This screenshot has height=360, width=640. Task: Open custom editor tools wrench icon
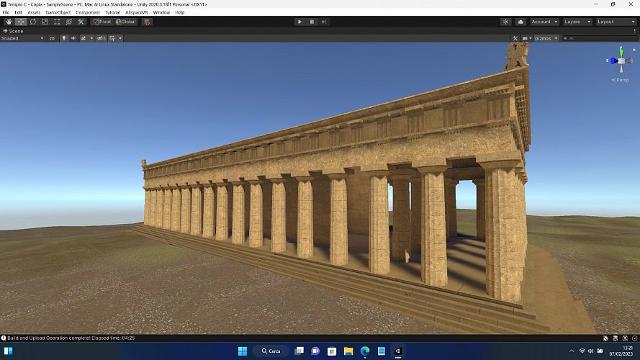click(81, 22)
